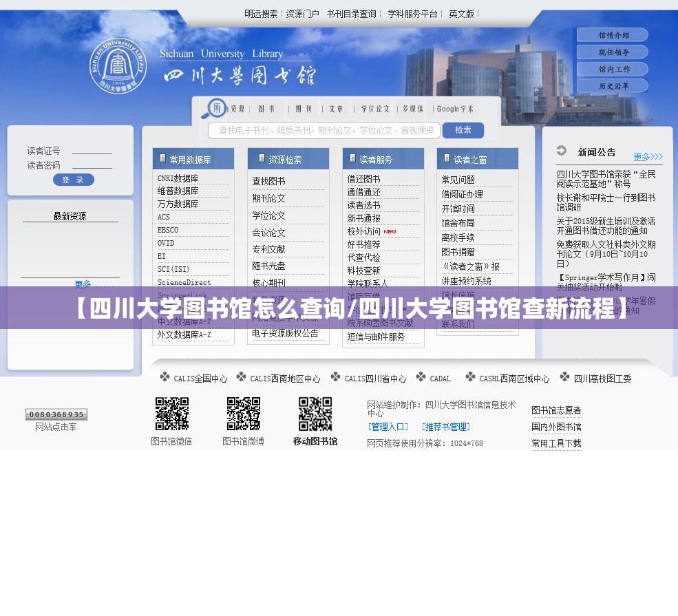
Task: Focus the 读者密码 input field
Action: [92, 164]
